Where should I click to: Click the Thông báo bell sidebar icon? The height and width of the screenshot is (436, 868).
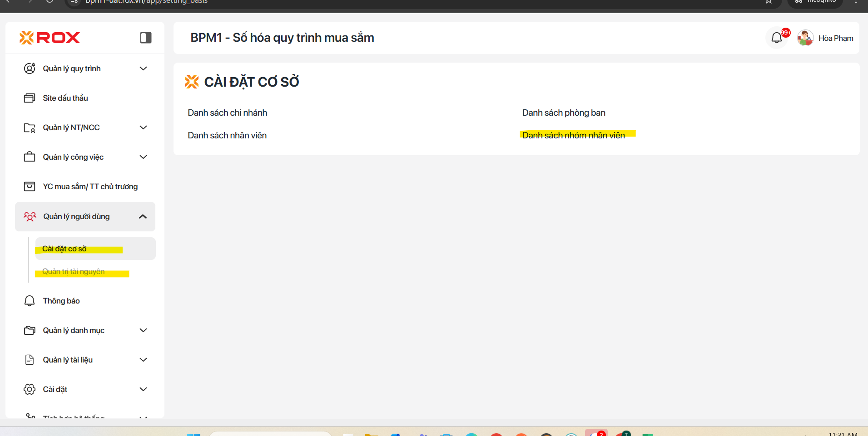point(30,301)
